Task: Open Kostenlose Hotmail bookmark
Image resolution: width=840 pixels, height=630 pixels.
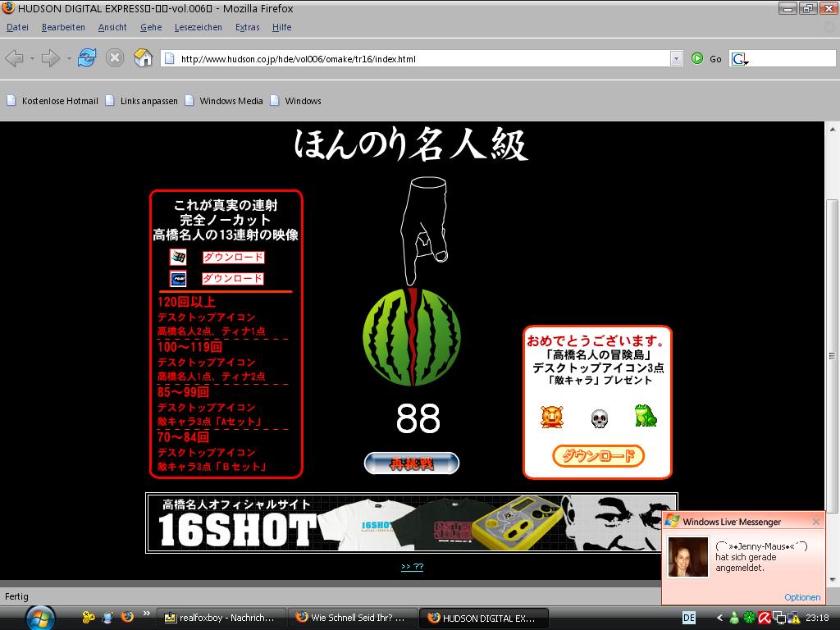Action: pyautogui.click(x=52, y=101)
